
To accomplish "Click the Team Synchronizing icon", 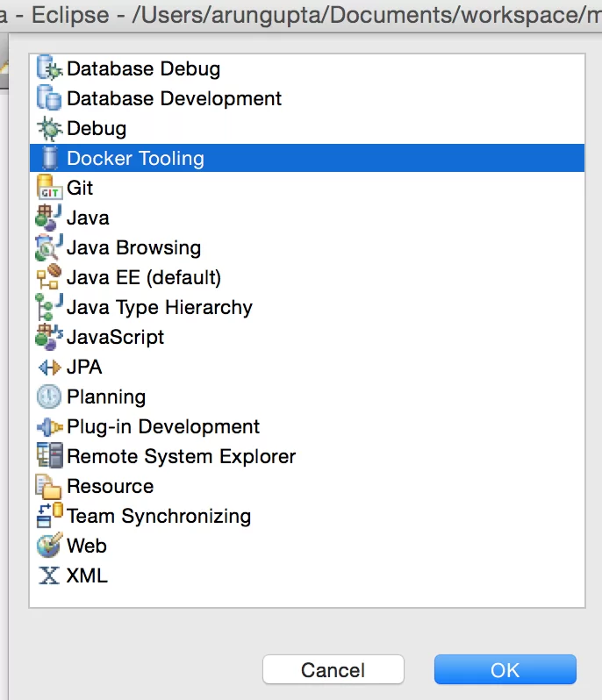I will coord(49,515).
